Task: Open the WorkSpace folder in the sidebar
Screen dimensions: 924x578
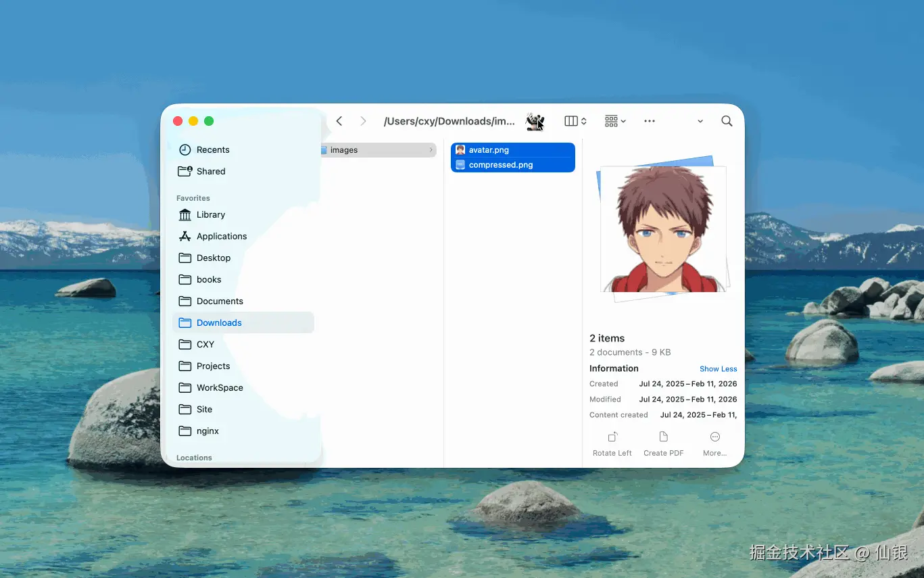Action: pyautogui.click(x=219, y=387)
